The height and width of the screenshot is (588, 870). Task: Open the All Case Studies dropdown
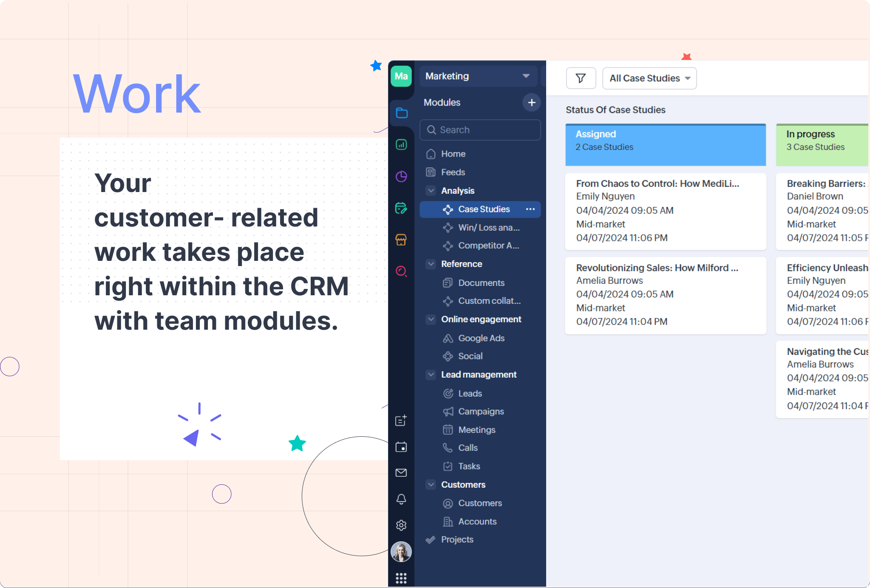[649, 78]
